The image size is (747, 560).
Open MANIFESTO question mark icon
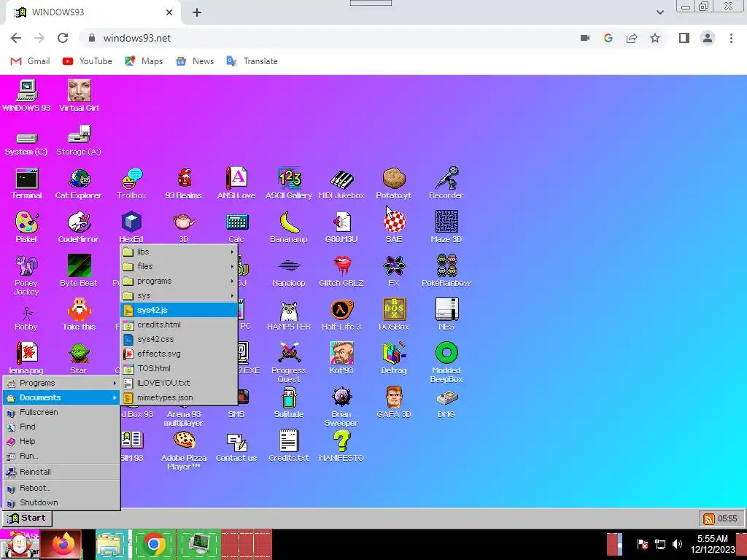coord(341,447)
